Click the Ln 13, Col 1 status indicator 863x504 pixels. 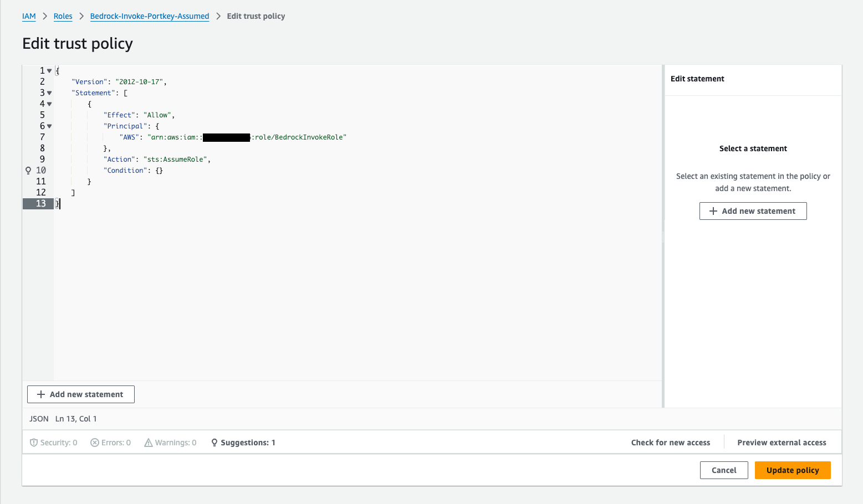pyautogui.click(x=76, y=419)
